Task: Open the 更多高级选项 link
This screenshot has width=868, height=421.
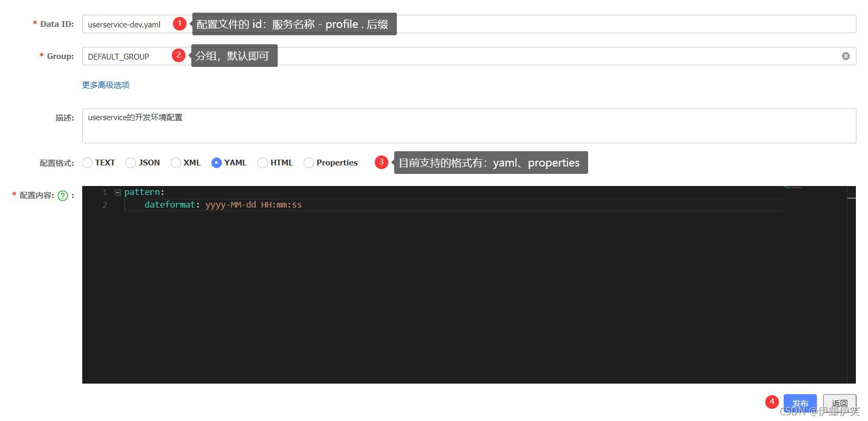Action: point(106,85)
